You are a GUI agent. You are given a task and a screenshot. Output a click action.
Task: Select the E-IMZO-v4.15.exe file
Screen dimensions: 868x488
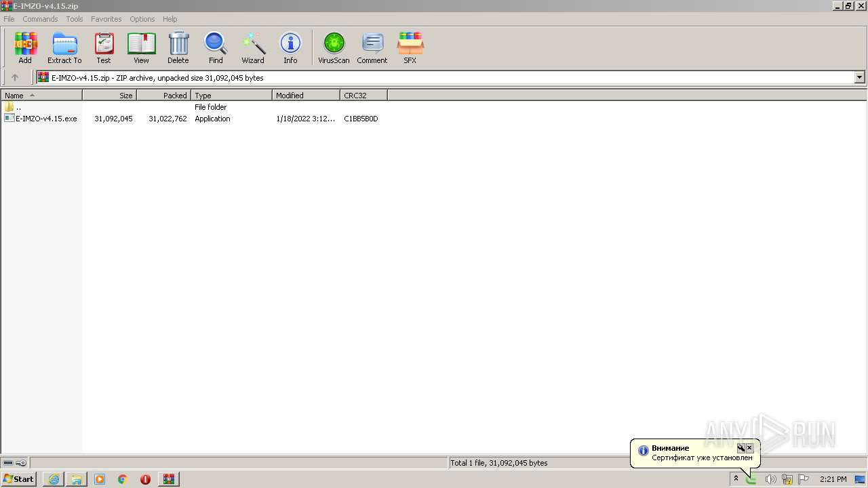point(41,119)
